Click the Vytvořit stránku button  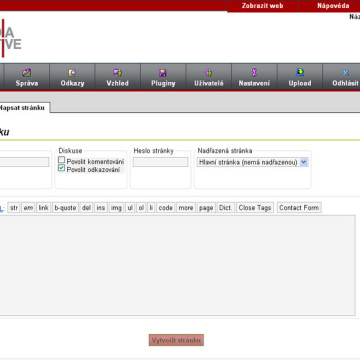click(x=176, y=340)
